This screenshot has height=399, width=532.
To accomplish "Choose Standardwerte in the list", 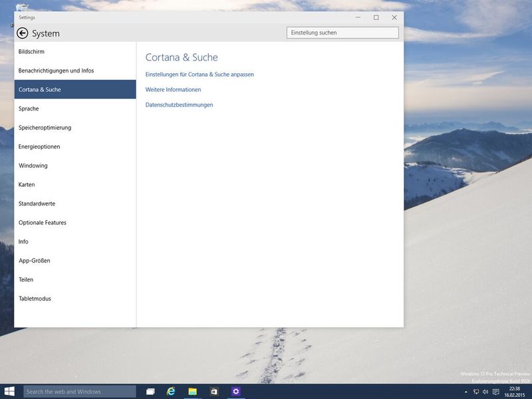I will pos(75,203).
